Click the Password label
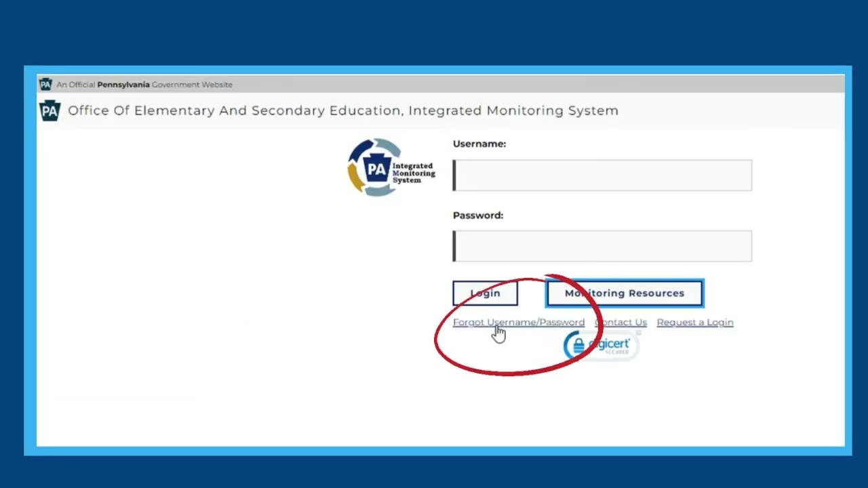Viewport: 868px width, 488px height. 477,215
